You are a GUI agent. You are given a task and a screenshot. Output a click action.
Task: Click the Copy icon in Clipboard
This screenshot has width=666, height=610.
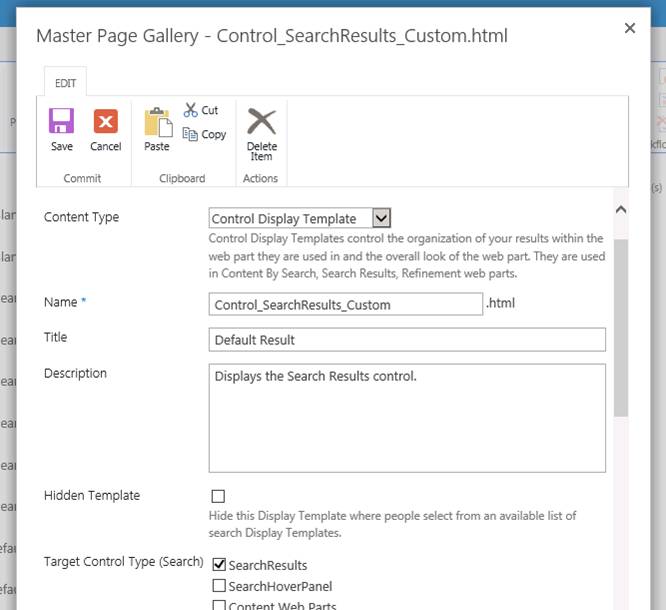[190, 134]
